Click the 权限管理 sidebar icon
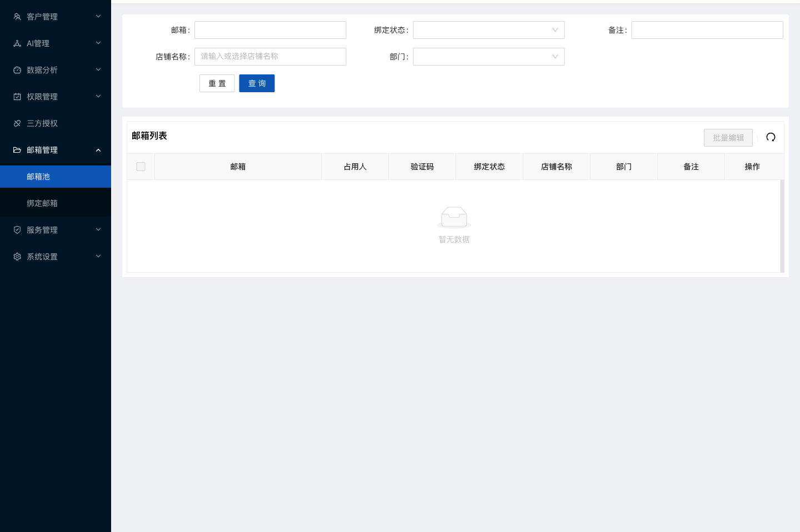 [17, 97]
